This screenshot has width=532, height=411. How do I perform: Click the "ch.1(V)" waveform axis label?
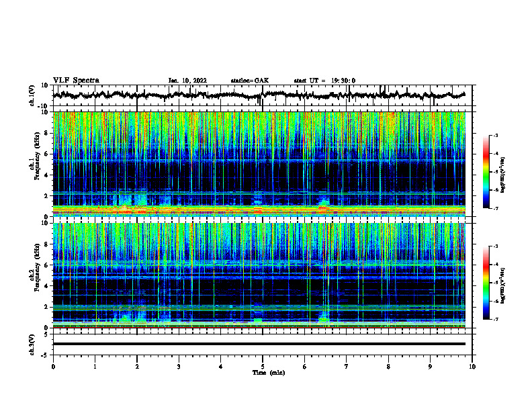pyautogui.click(x=32, y=95)
